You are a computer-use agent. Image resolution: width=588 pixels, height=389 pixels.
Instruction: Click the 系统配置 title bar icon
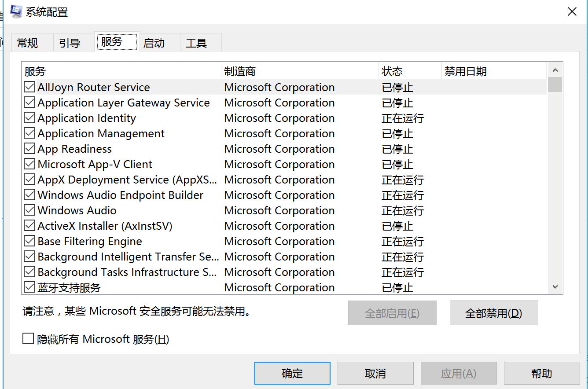coord(15,12)
